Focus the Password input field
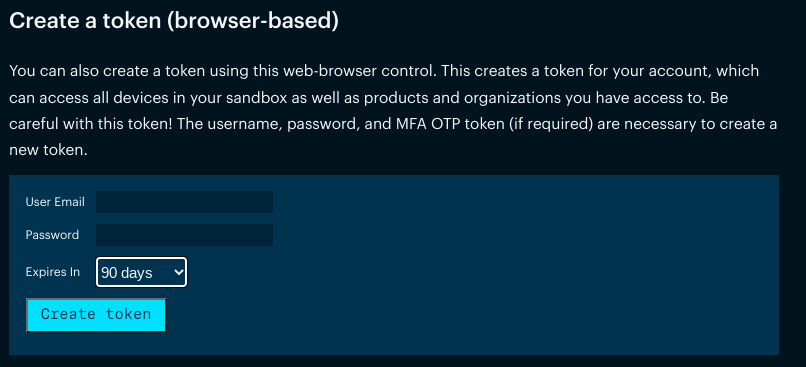806x367 pixels. [184, 235]
